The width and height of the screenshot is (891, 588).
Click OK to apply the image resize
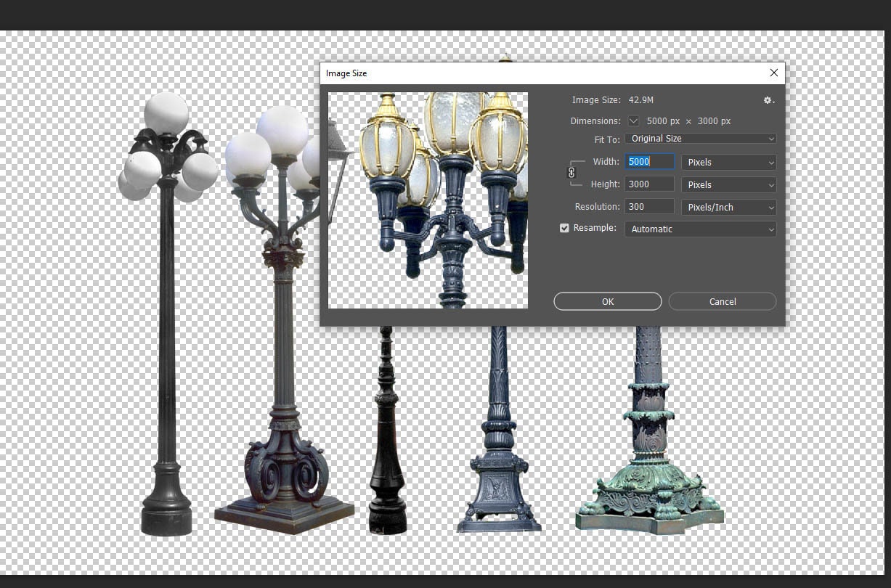(x=607, y=301)
